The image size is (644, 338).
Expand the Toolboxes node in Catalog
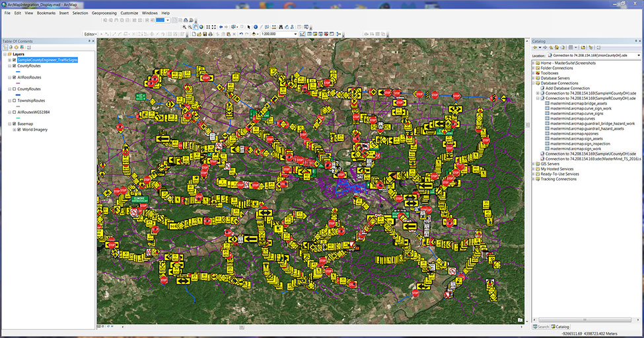point(534,73)
